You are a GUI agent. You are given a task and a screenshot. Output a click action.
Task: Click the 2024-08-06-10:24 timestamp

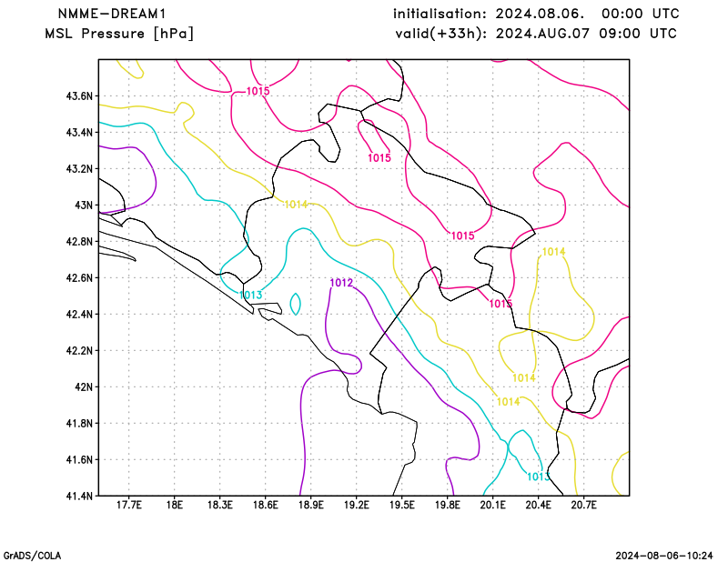[664, 556]
